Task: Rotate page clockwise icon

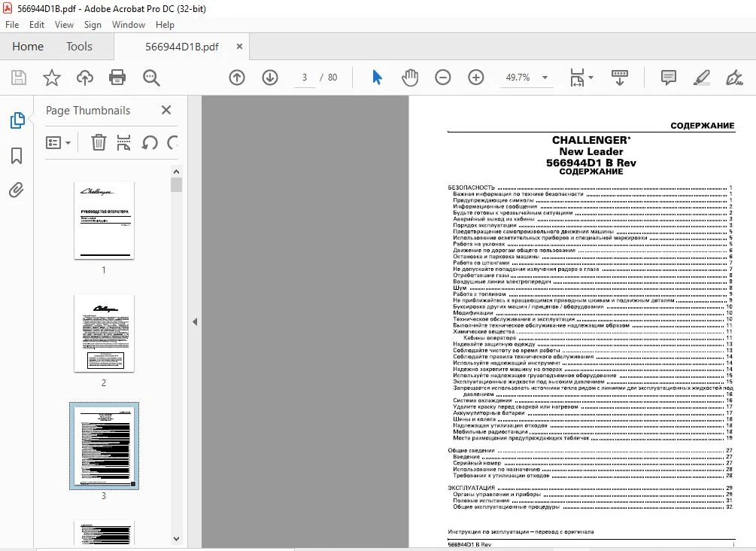Action: click(172, 142)
